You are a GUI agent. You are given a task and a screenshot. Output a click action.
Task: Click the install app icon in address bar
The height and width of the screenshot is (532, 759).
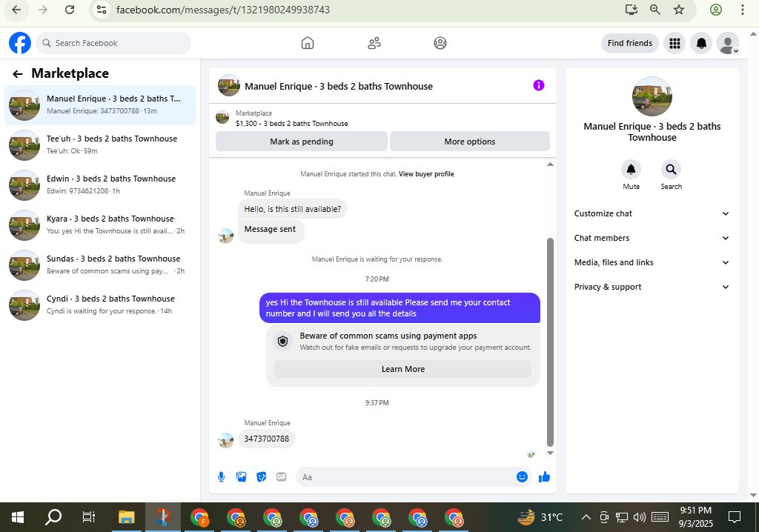[632, 10]
